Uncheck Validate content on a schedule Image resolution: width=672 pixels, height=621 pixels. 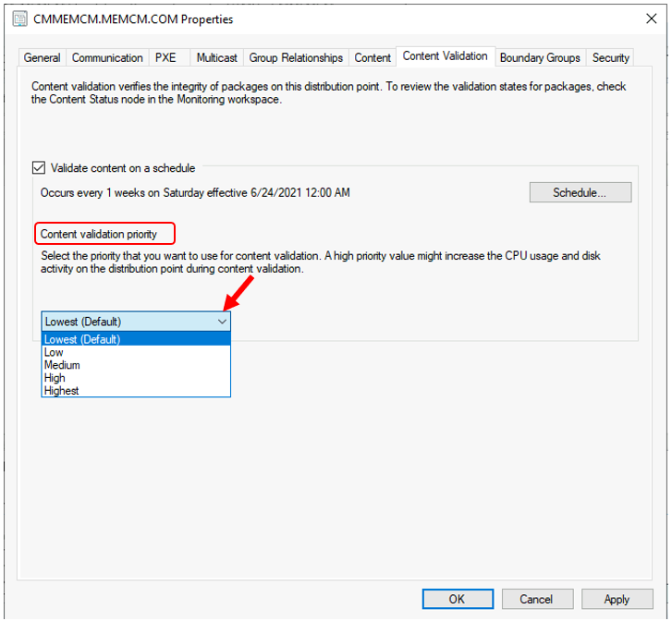[39, 167]
